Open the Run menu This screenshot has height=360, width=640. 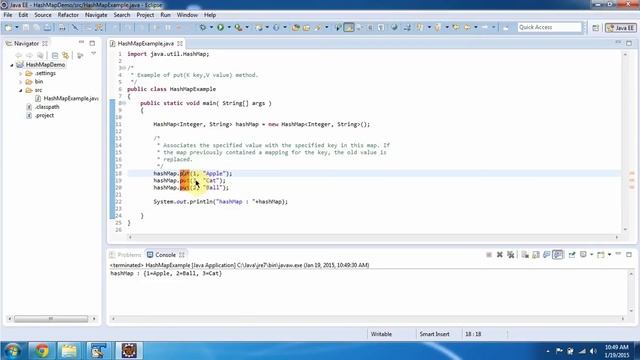[x=165, y=15]
